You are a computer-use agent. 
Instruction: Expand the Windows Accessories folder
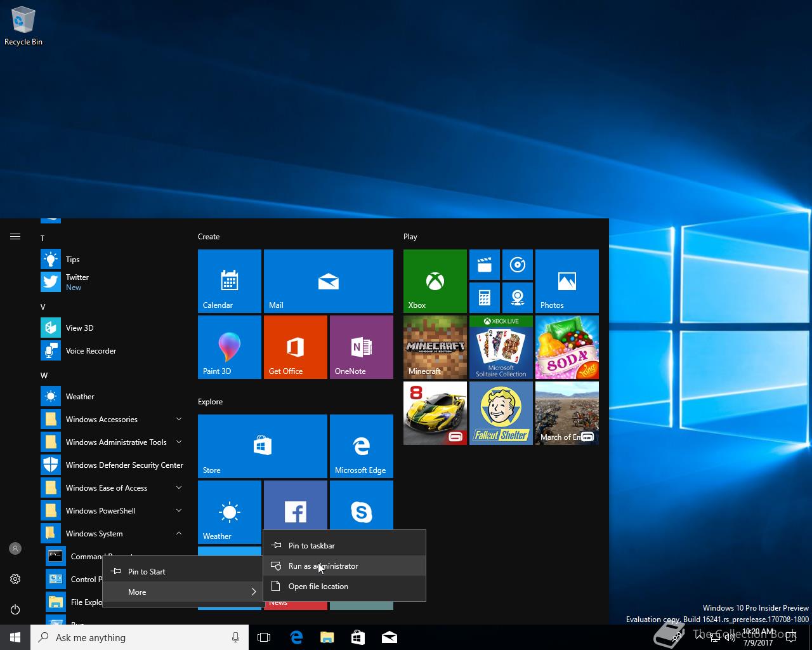pyautogui.click(x=113, y=419)
